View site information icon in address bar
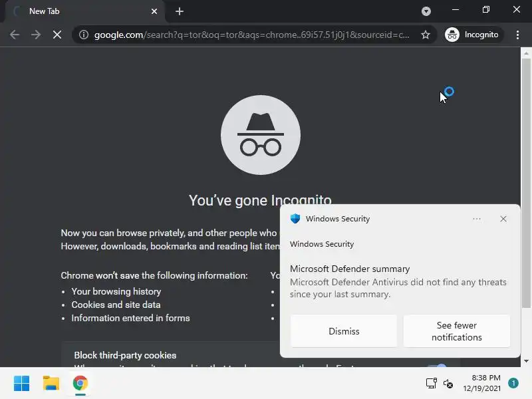 [x=84, y=35]
